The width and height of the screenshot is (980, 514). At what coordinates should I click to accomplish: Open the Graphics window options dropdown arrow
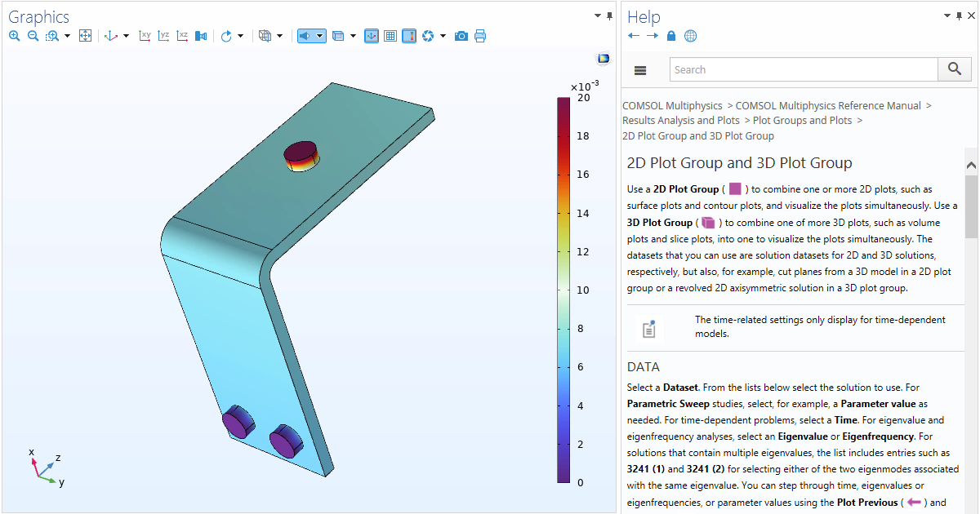pos(598,16)
